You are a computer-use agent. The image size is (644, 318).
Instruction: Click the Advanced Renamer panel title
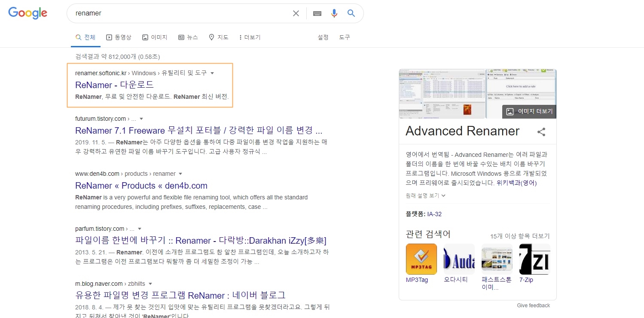[462, 131]
